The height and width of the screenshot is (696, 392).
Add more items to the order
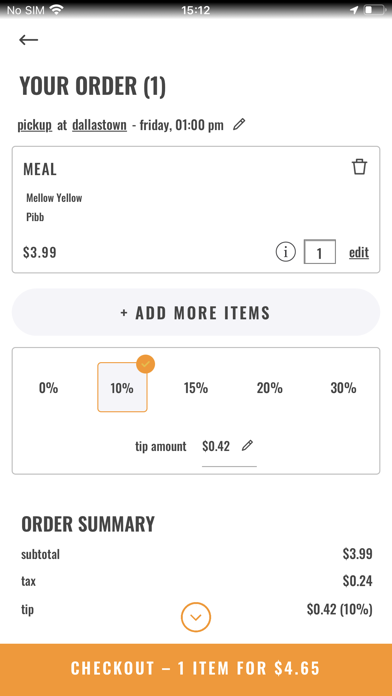pos(196,312)
